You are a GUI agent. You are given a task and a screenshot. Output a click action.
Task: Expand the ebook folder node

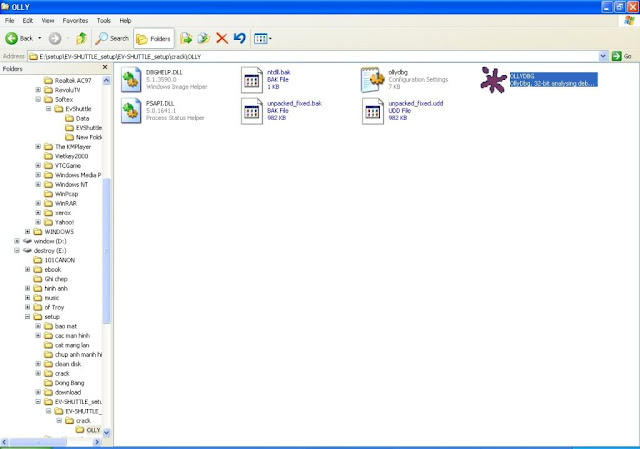pos(27,269)
